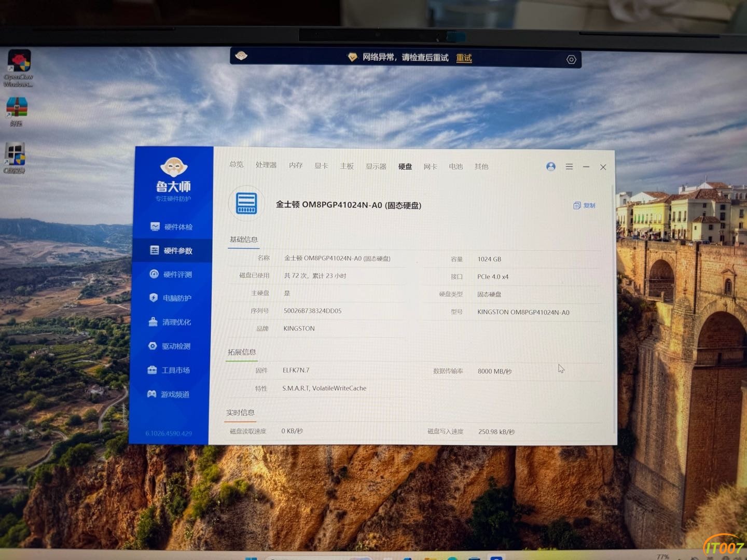Switch to the 电池 battery tab

456,166
